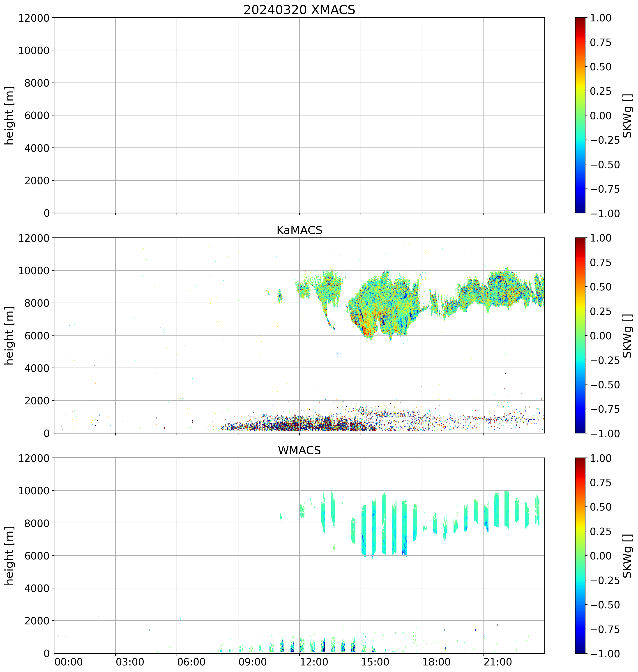This screenshot has width=638, height=672.
Task: Click the XMACS height [m] axis label
Action: (9, 115)
